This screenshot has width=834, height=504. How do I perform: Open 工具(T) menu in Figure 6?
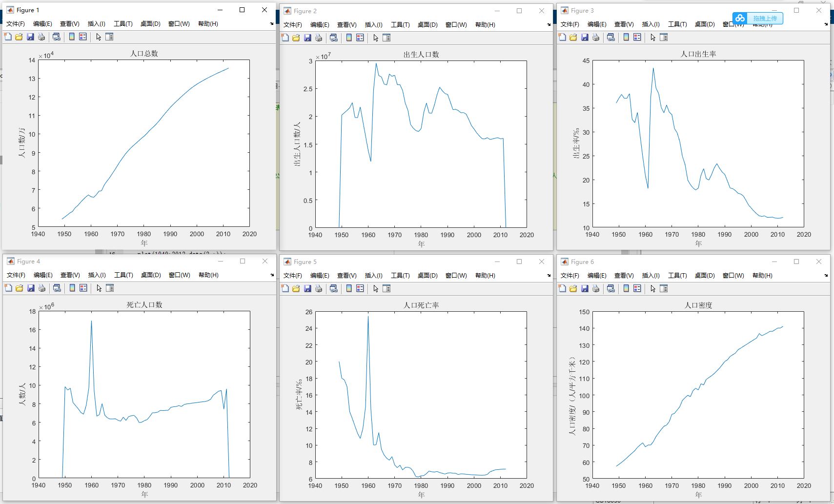[677, 276]
